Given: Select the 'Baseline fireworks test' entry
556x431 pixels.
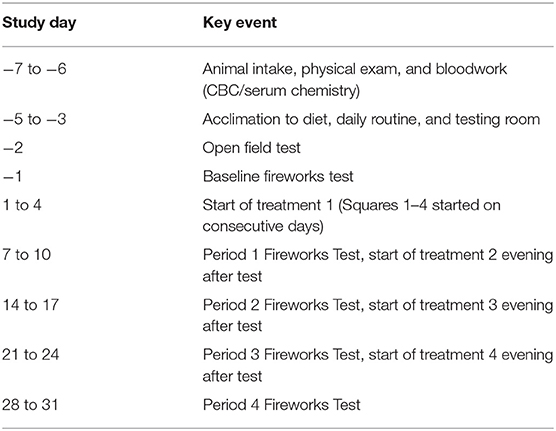Looking at the screenshot, I should (x=278, y=176).
